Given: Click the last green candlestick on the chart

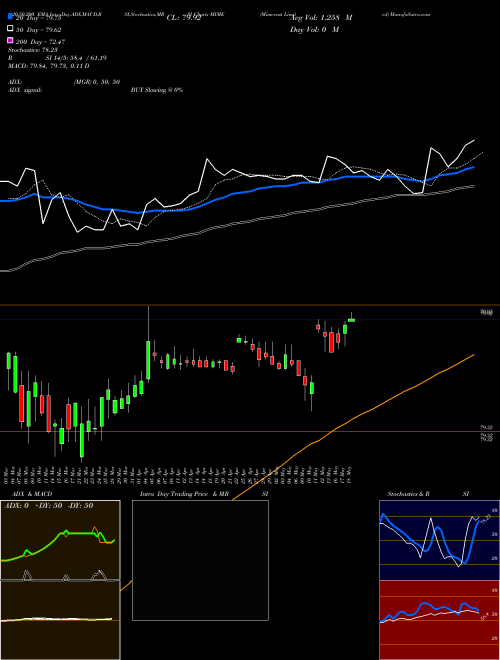Looking at the screenshot, I should click(351, 320).
